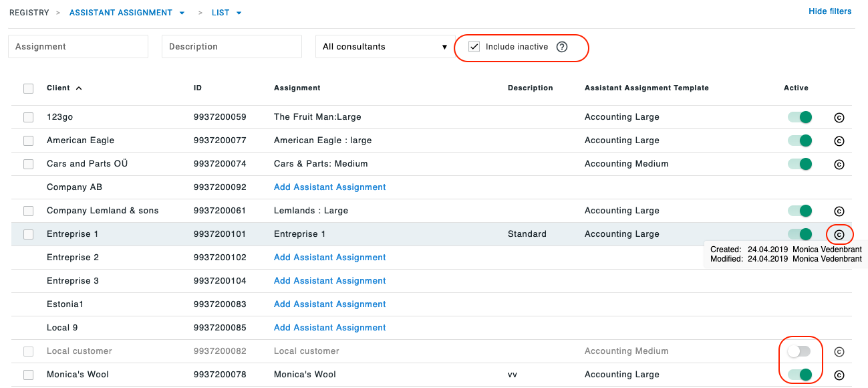Click the info icon for 123go row

tap(839, 118)
